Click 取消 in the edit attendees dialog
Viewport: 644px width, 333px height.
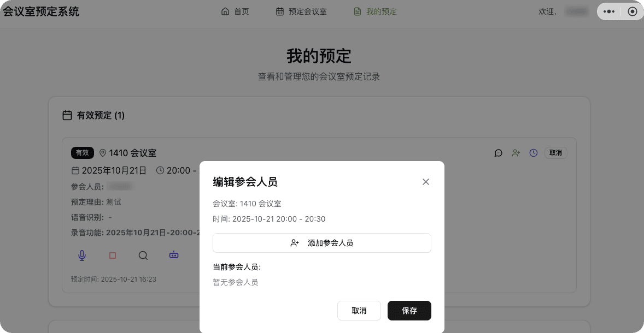pyautogui.click(x=359, y=311)
